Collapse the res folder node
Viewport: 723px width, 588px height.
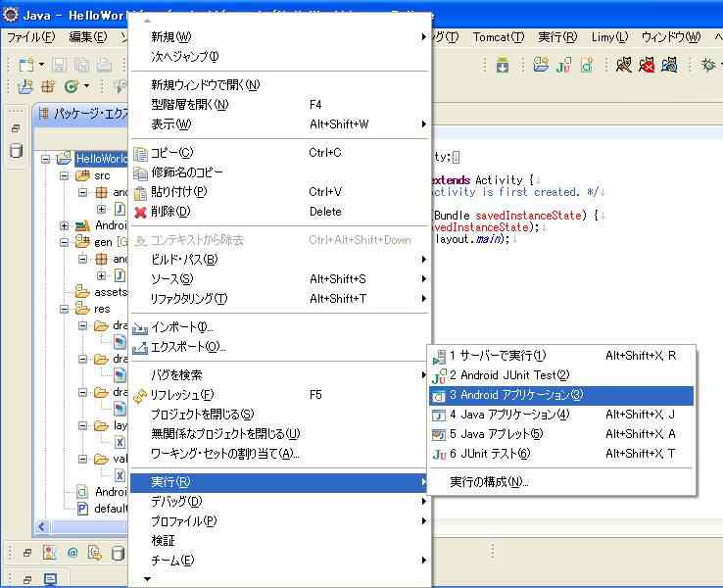(x=64, y=309)
